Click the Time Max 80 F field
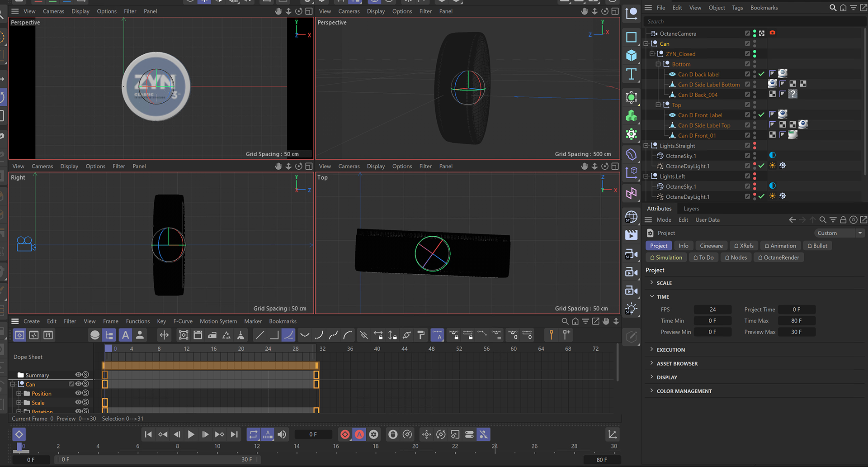Image resolution: width=868 pixels, height=467 pixels. tap(797, 321)
